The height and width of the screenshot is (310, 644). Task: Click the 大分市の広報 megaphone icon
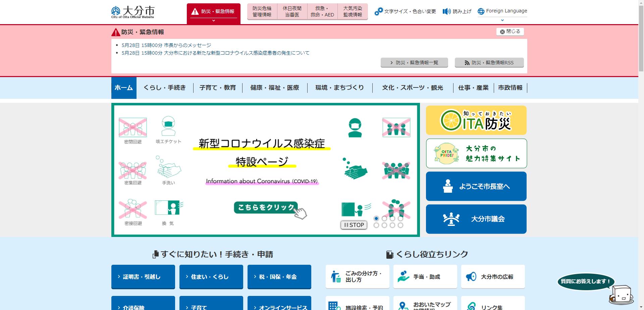471,276
